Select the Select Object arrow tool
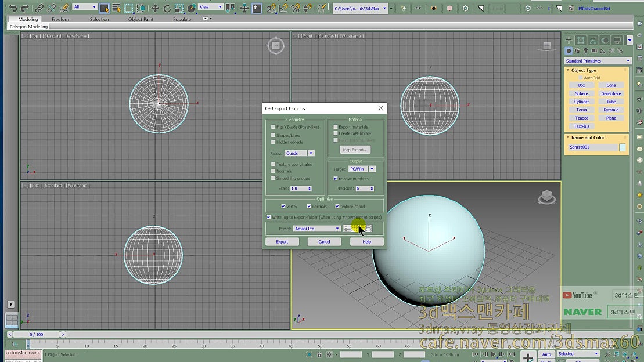Image resolution: width=644 pixels, height=362 pixels. pyautogui.click(x=104, y=8)
